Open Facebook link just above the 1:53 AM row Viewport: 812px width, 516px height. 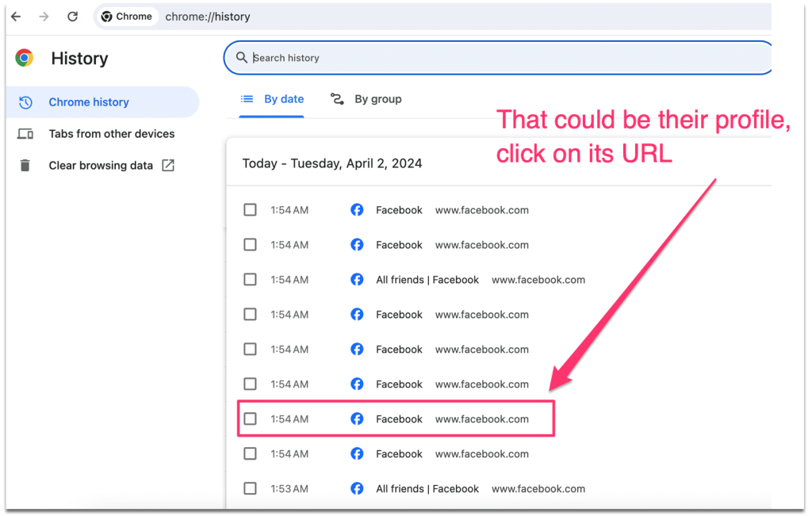[x=400, y=454]
